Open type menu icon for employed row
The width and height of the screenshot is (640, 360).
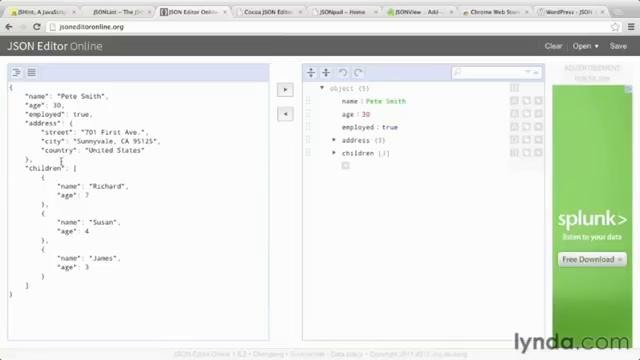pyautogui.click(x=514, y=127)
